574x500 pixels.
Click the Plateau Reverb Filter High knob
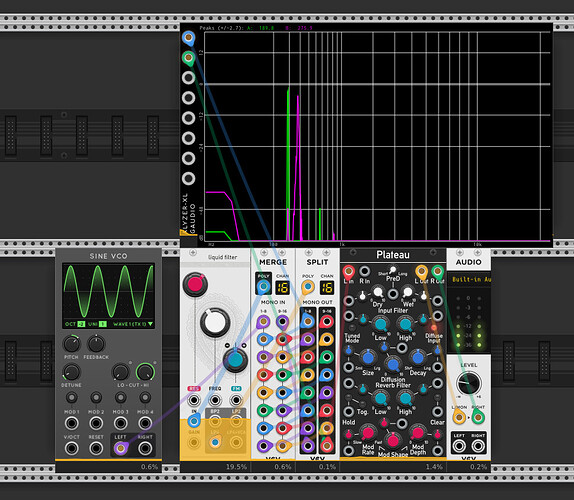pos(405,398)
